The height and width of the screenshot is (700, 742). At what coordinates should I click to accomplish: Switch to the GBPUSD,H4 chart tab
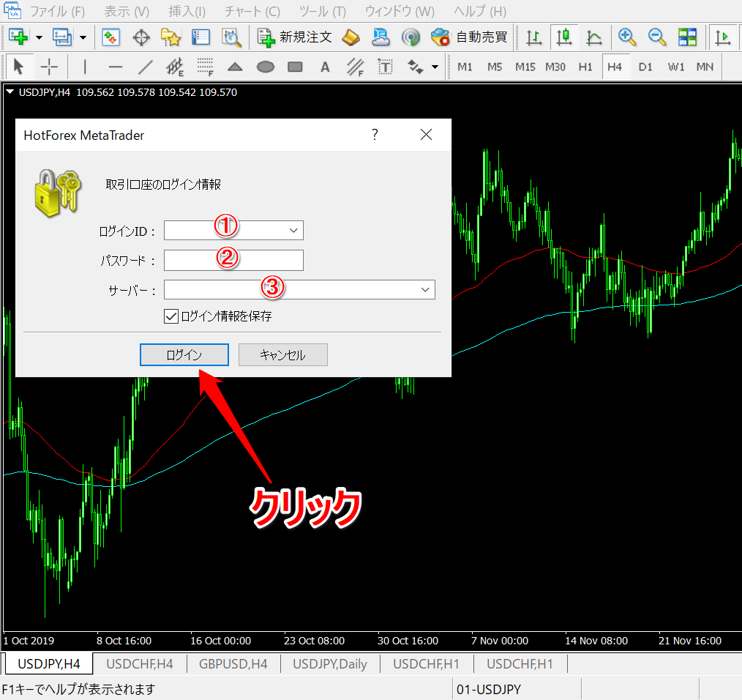233,664
